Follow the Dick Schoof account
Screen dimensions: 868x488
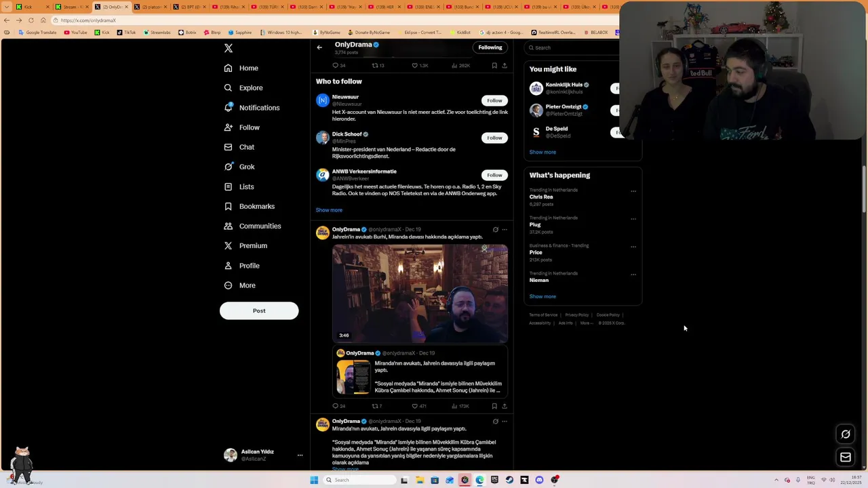pos(494,138)
